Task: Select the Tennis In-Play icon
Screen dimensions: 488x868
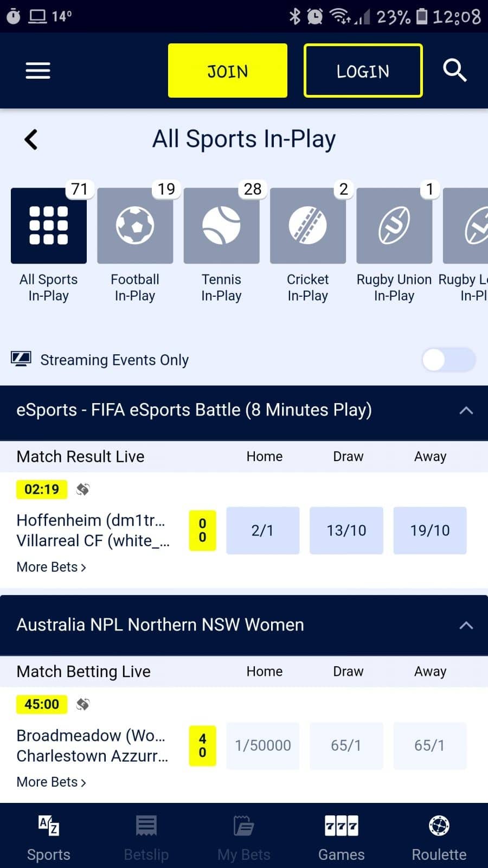Action: pyautogui.click(x=221, y=226)
